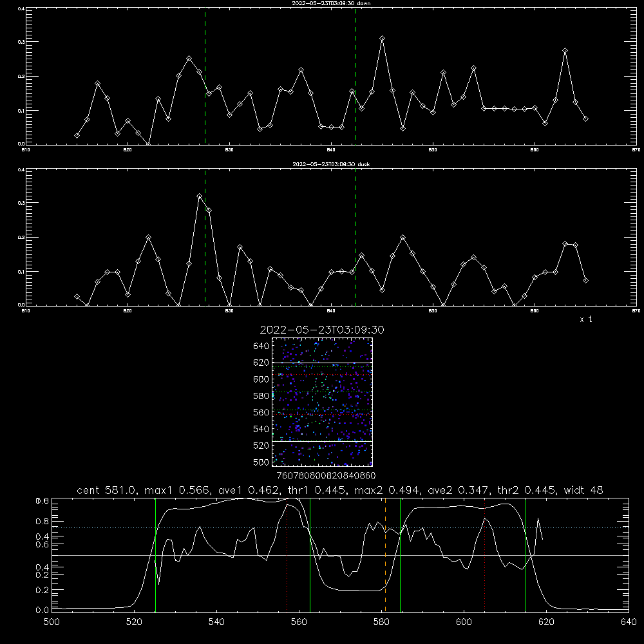The height and width of the screenshot is (644, 644).
Task: Select the green vertical line near 585
Action: (x=400, y=555)
